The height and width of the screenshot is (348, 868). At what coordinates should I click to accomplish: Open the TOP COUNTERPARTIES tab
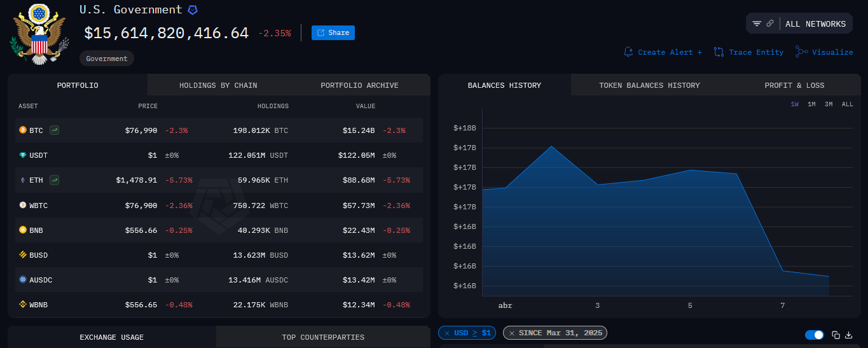(x=323, y=337)
